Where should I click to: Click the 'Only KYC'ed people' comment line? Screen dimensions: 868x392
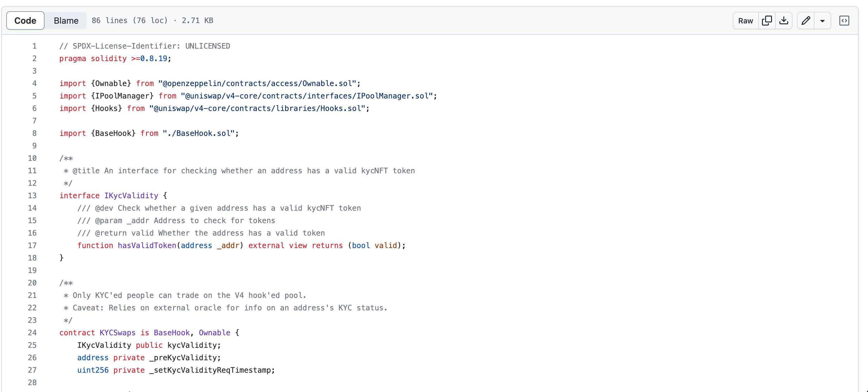point(185,295)
